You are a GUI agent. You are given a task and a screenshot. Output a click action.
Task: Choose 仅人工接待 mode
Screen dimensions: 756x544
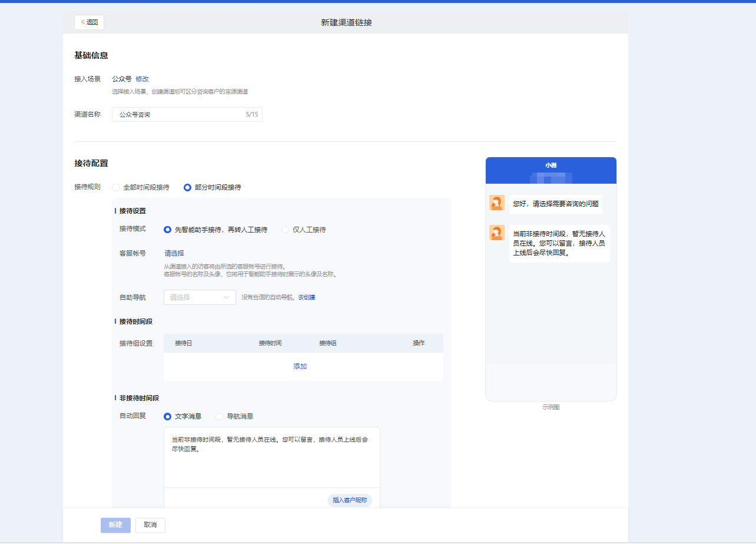click(304, 230)
